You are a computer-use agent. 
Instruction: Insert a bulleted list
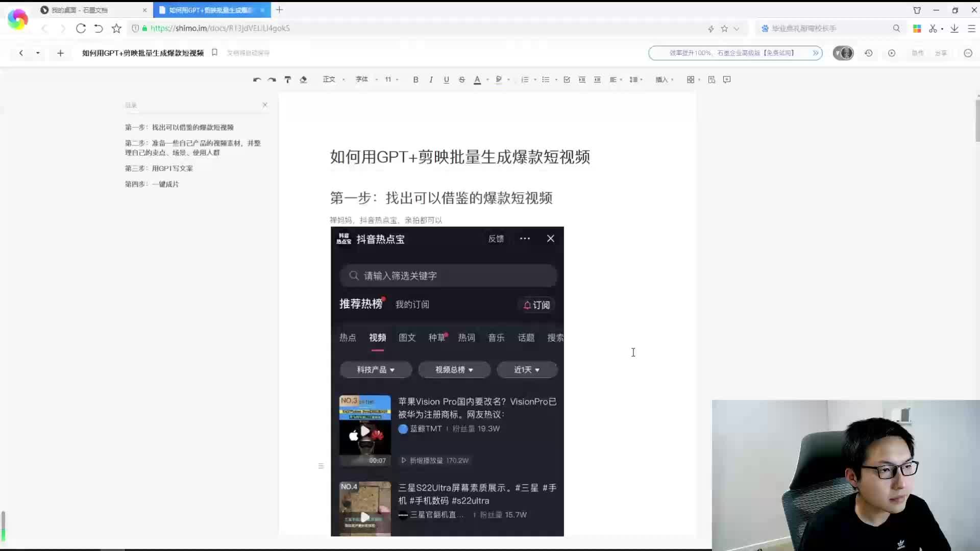coord(546,80)
